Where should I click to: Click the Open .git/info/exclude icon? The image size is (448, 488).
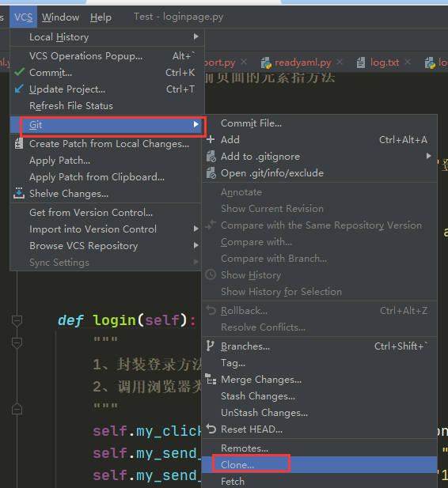click(211, 173)
